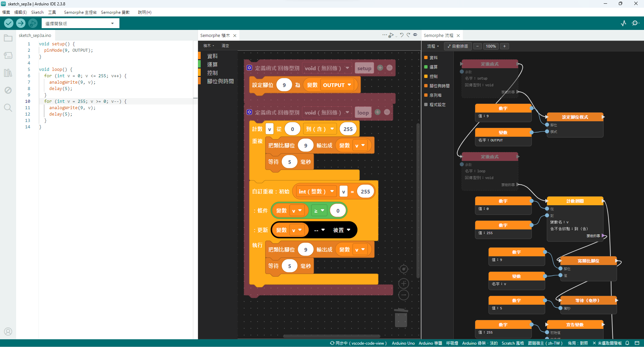Open void return type dropdown on loop block

pyautogui.click(x=327, y=113)
